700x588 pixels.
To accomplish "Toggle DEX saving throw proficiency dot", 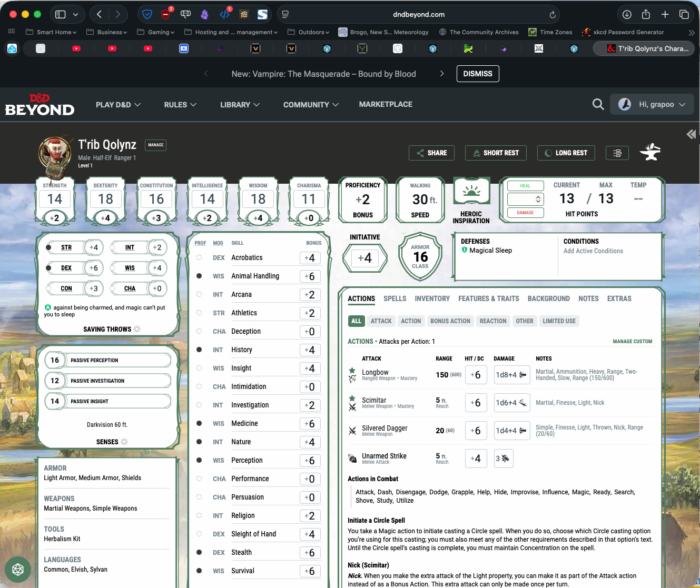I will coord(48,268).
